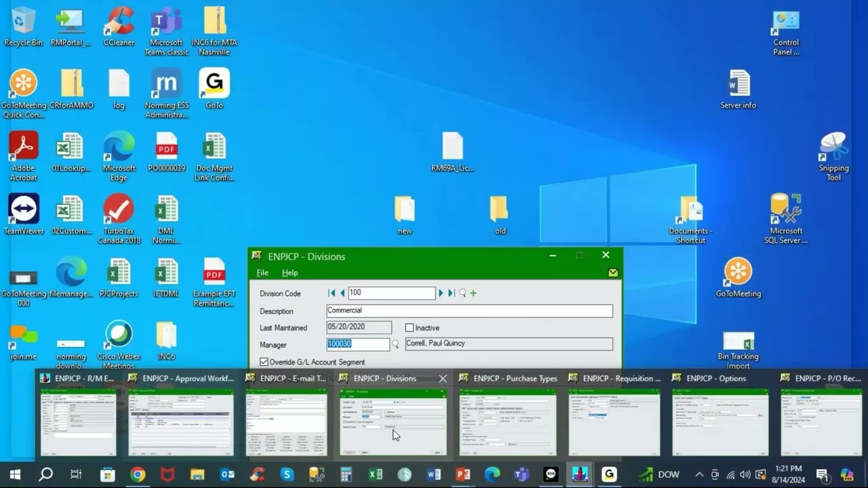
Task: Open Control Panel desktop shortcut
Action: click(x=786, y=32)
